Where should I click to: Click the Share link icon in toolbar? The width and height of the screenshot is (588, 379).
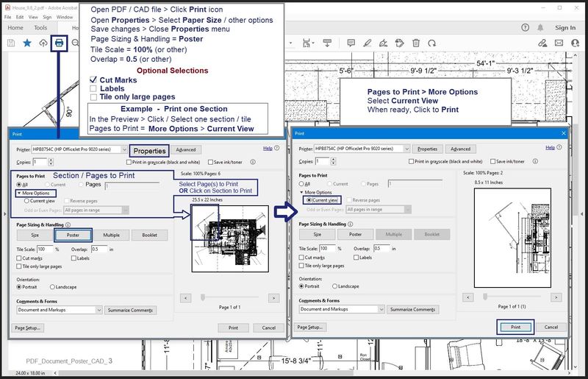coord(542,43)
